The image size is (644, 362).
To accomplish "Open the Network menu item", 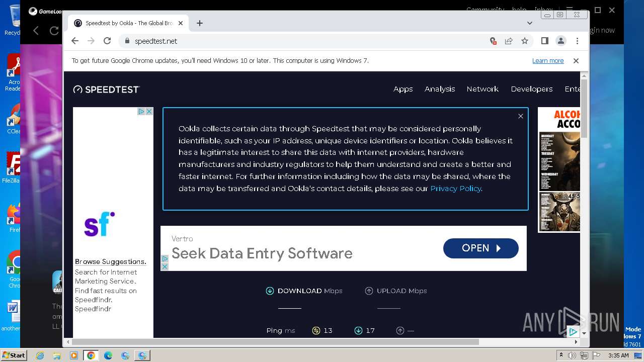I will pyautogui.click(x=482, y=89).
